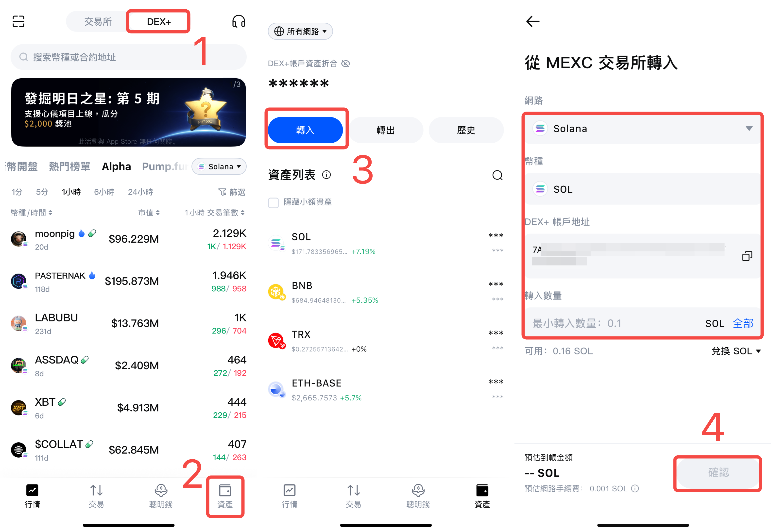Open customer support headset icon

pyautogui.click(x=239, y=21)
